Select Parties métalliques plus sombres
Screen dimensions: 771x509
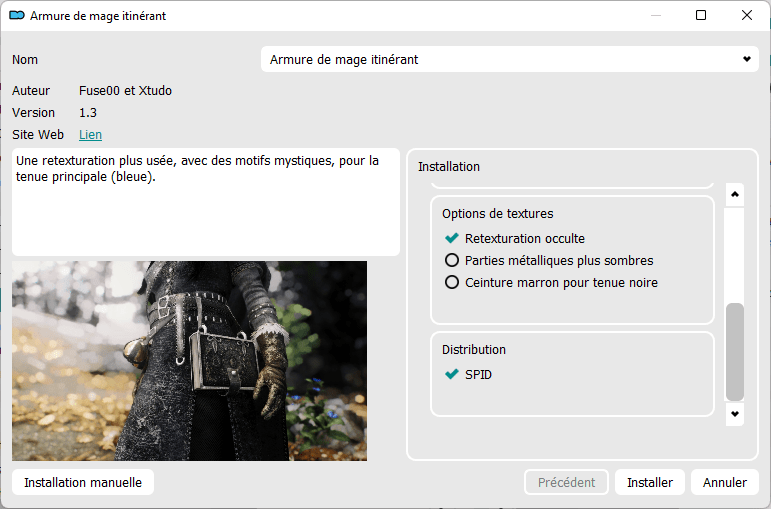click(x=452, y=261)
